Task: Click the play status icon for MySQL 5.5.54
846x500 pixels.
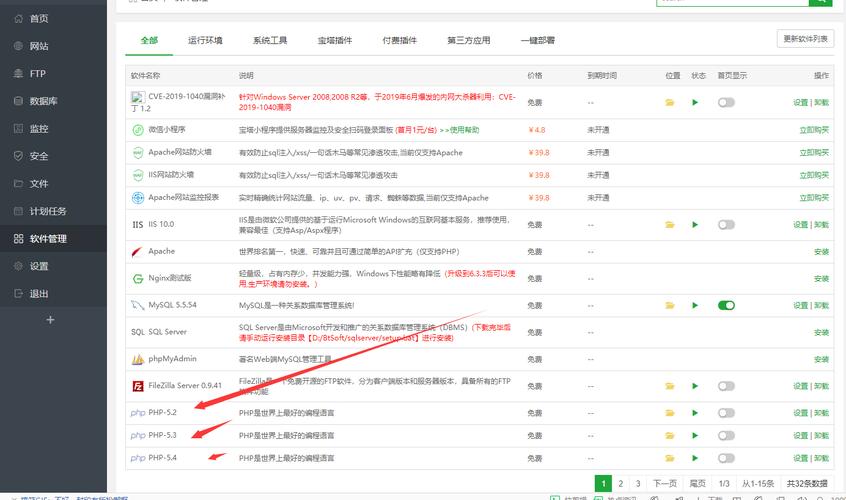Action: [695, 305]
